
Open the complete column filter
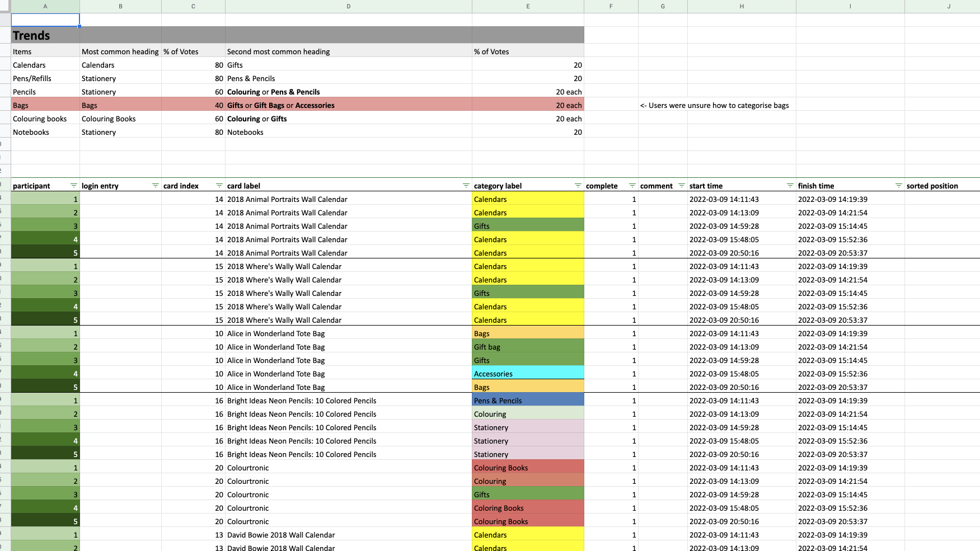coord(632,186)
